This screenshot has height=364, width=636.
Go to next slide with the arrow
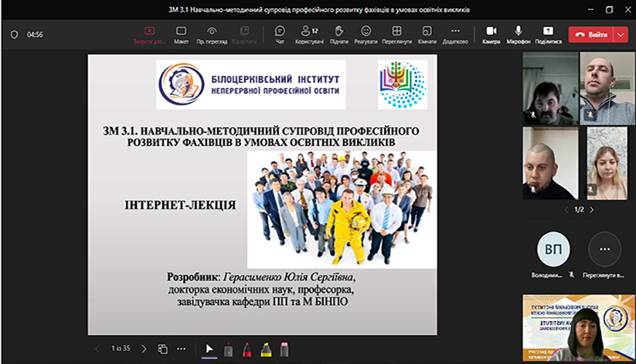click(144, 349)
